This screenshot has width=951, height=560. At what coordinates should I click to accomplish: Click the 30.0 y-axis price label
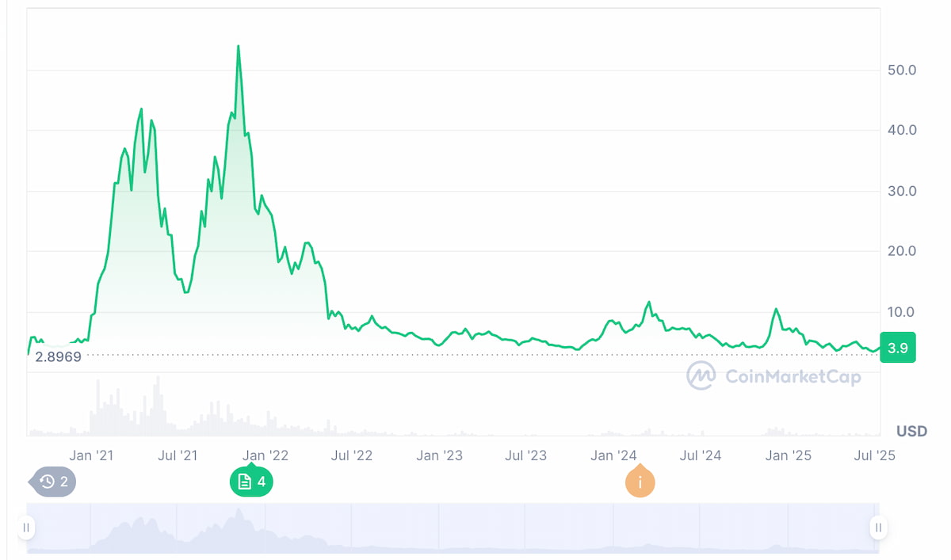tap(901, 191)
